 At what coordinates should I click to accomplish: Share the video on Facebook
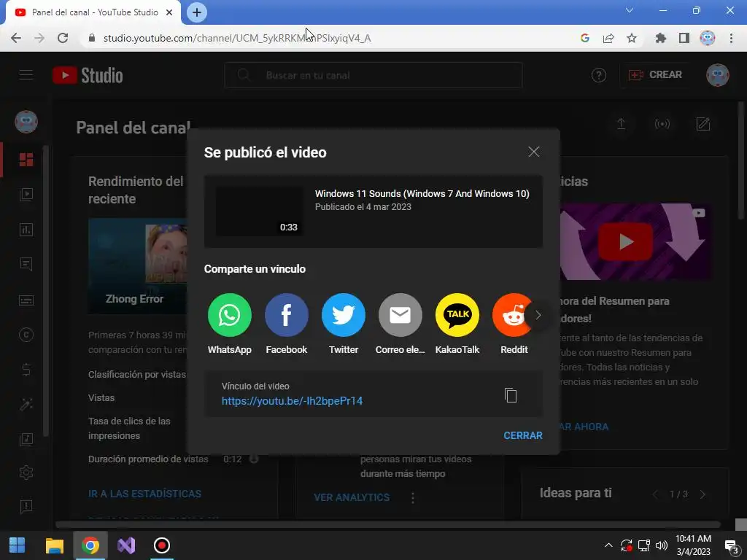286,315
